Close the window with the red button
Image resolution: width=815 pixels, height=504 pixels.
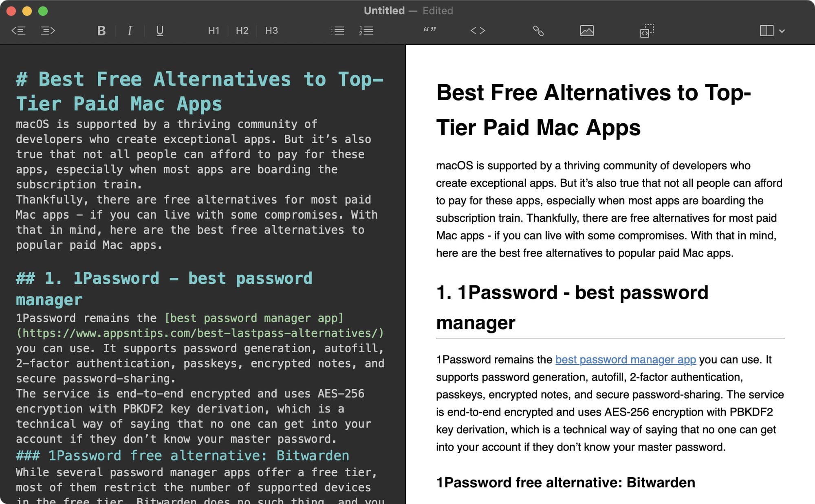11,11
